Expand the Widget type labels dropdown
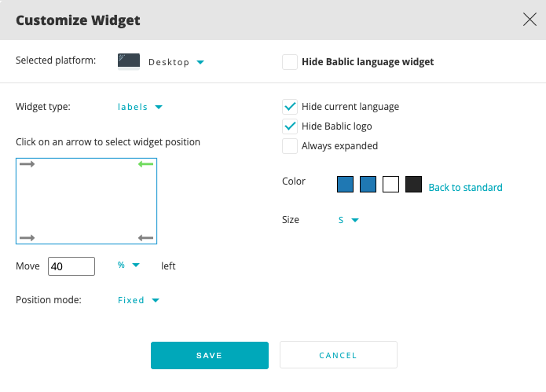Viewport: 546px width, 392px height. pyautogui.click(x=140, y=107)
